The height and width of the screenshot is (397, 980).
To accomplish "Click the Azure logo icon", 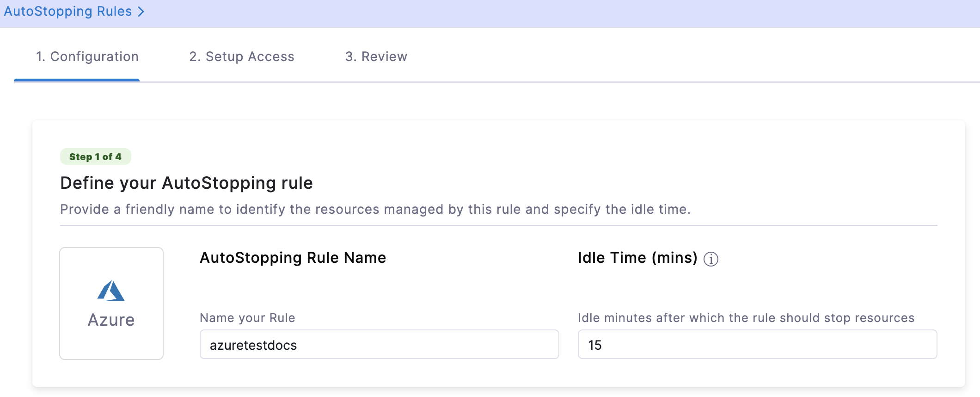I will click(x=111, y=291).
